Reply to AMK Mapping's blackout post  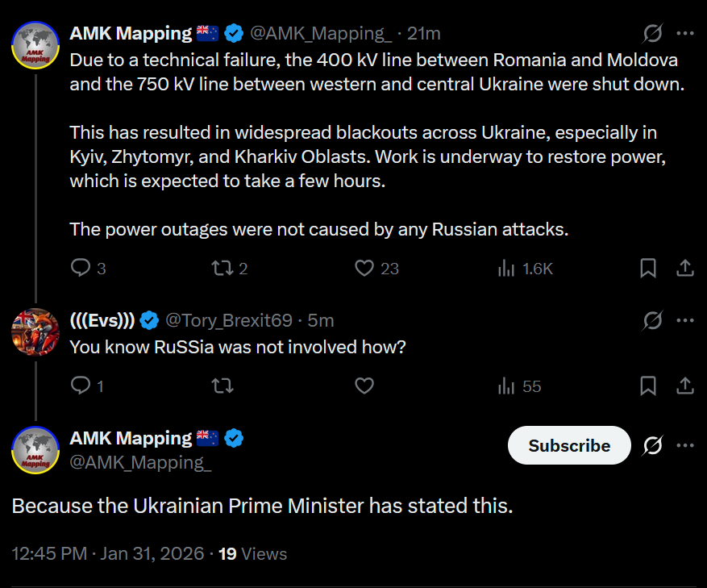[x=81, y=268]
